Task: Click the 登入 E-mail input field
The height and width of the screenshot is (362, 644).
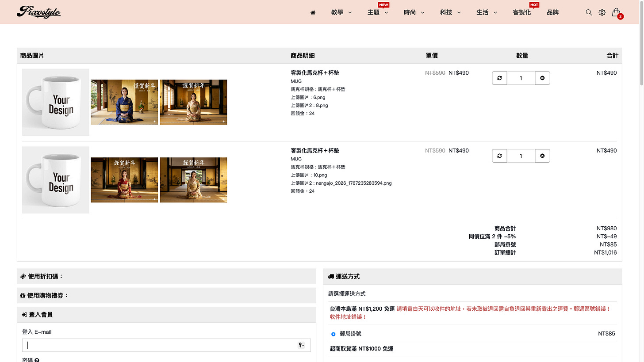Action: click(166, 345)
